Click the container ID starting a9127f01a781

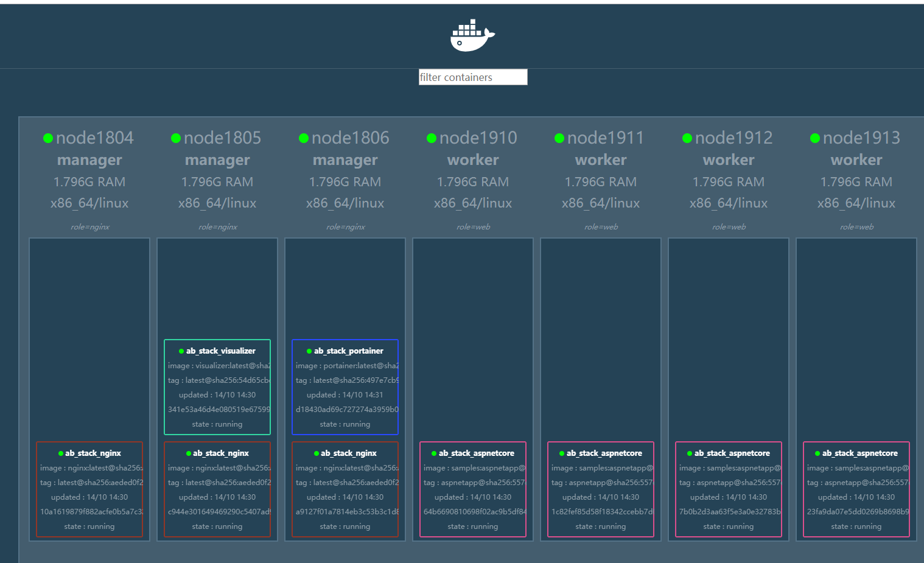[x=346, y=512]
